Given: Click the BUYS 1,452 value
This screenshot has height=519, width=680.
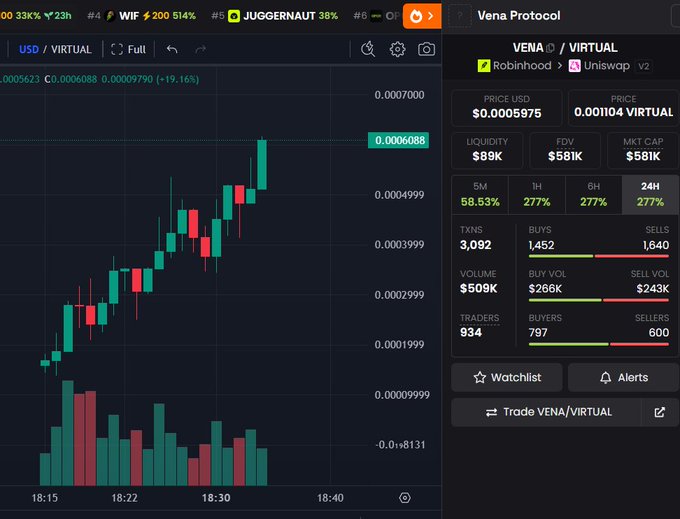Looking at the screenshot, I should 541,245.
